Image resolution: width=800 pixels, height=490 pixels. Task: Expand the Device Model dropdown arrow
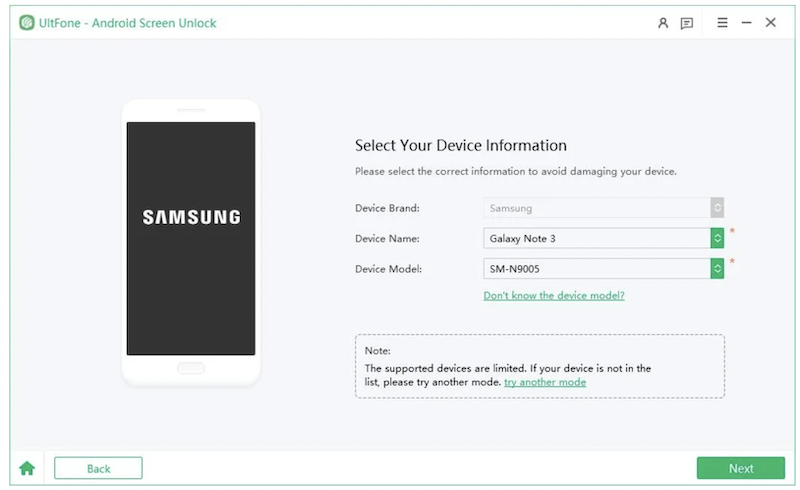click(717, 268)
